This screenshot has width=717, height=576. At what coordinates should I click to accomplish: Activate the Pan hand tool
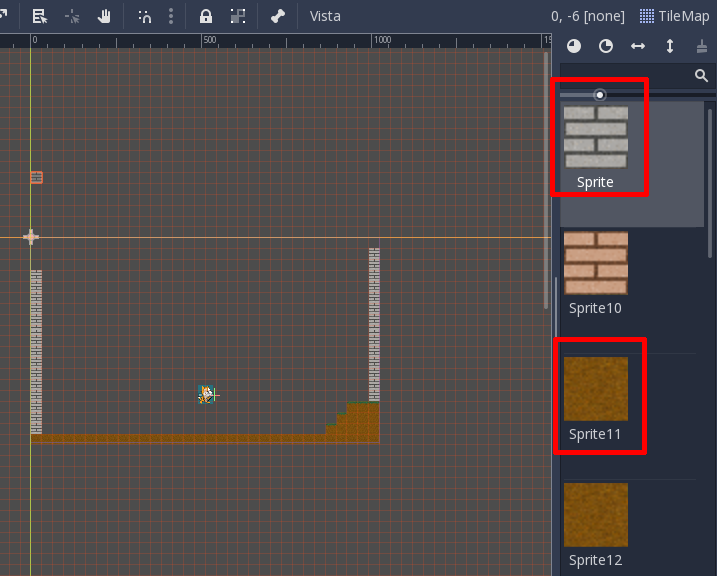click(x=104, y=16)
